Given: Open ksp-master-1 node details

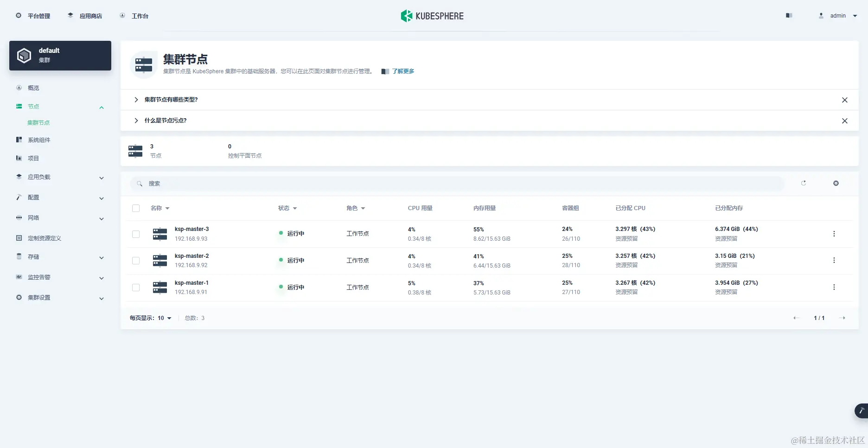Looking at the screenshot, I should 191,283.
